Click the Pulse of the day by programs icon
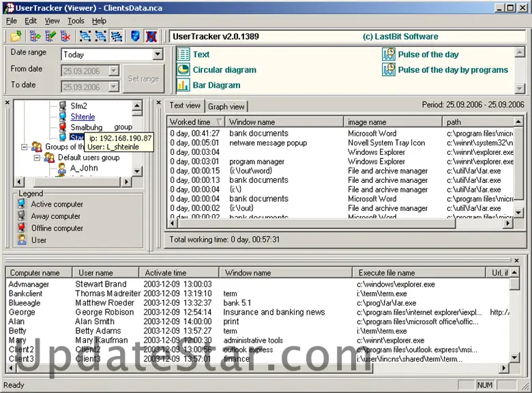The image size is (532, 393). (389, 70)
